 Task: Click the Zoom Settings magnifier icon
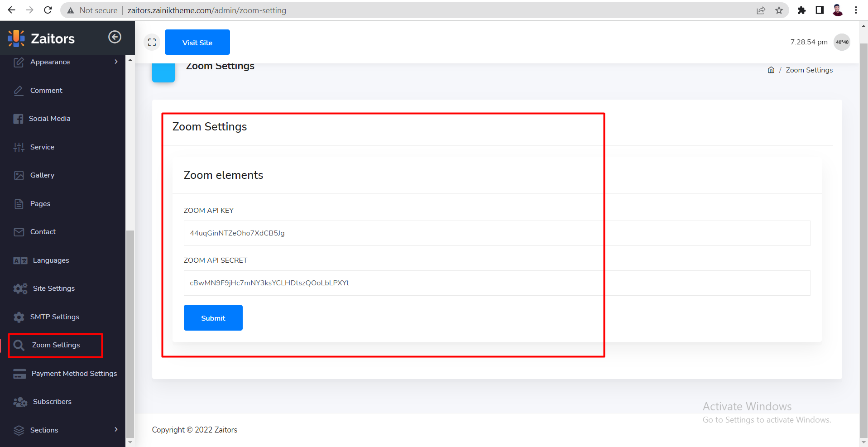[19, 346]
